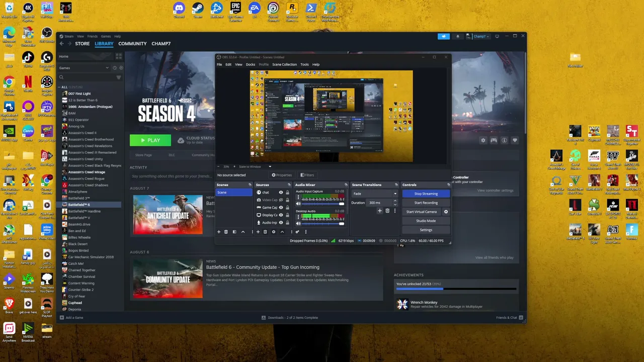Viewport: 644px width, 362px height.
Task: Open Steam game settings gear for Battlefield 6
Action: coord(484,140)
